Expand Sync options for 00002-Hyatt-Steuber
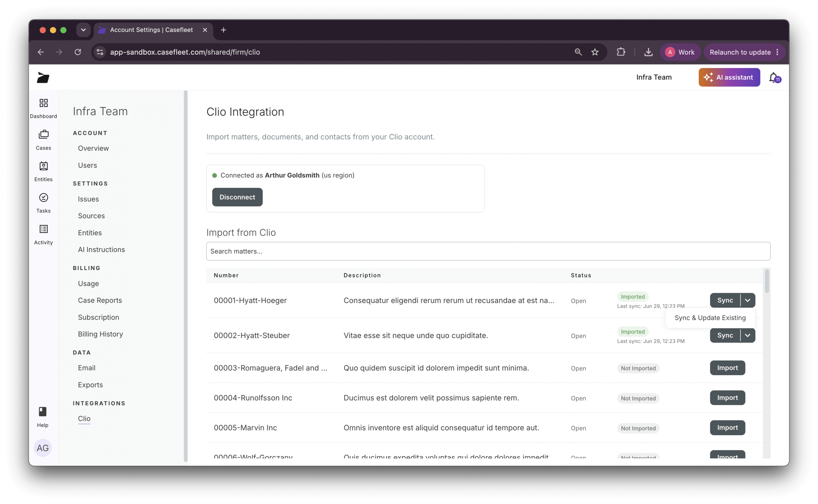The width and height of the screenshot is (818, 504). tap(748, 335)
